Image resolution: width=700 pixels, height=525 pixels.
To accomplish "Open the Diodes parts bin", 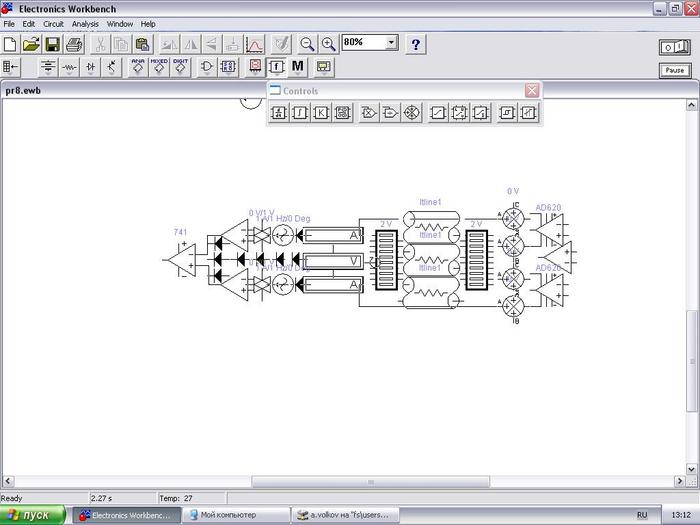I will 91,67.
